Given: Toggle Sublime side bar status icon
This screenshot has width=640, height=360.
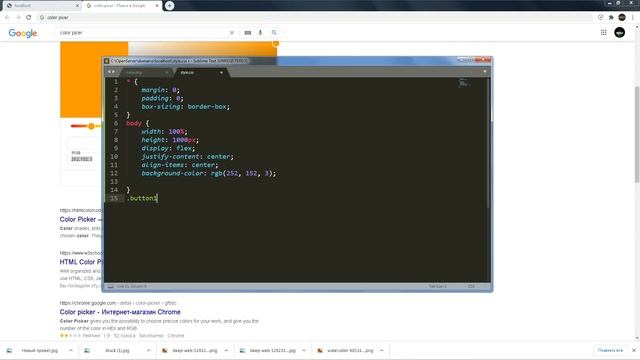Looking at the screenshot, I should [x=110, y=287].
